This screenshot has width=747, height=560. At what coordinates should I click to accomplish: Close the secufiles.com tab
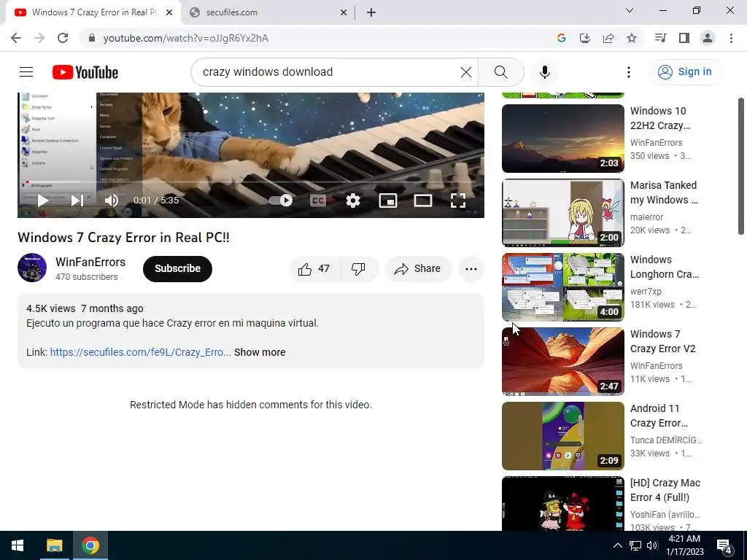344,13
